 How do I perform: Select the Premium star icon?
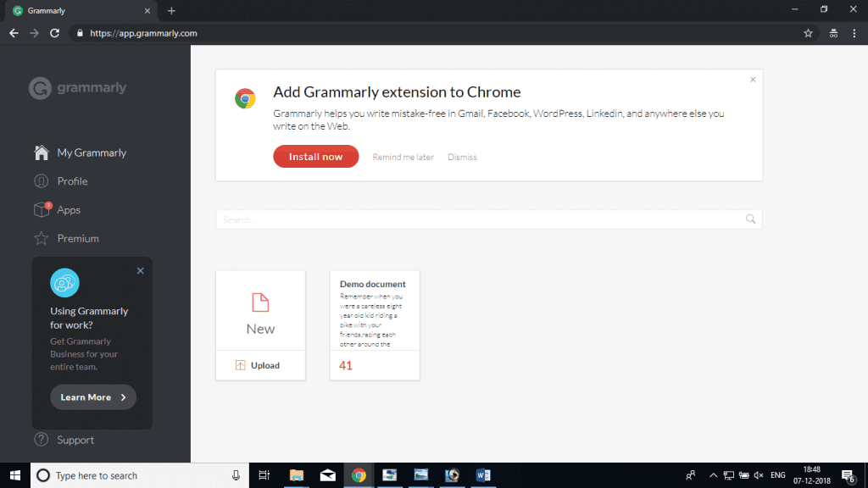point(41,239)
